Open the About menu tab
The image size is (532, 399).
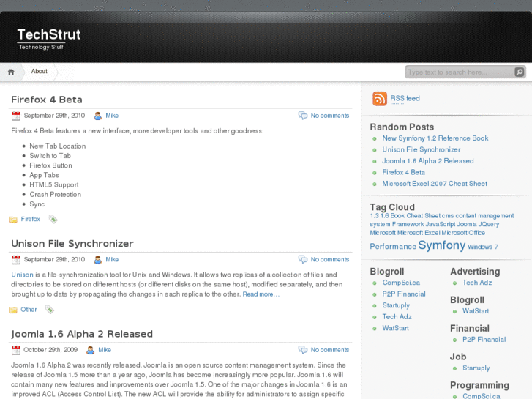click(40, 72)
